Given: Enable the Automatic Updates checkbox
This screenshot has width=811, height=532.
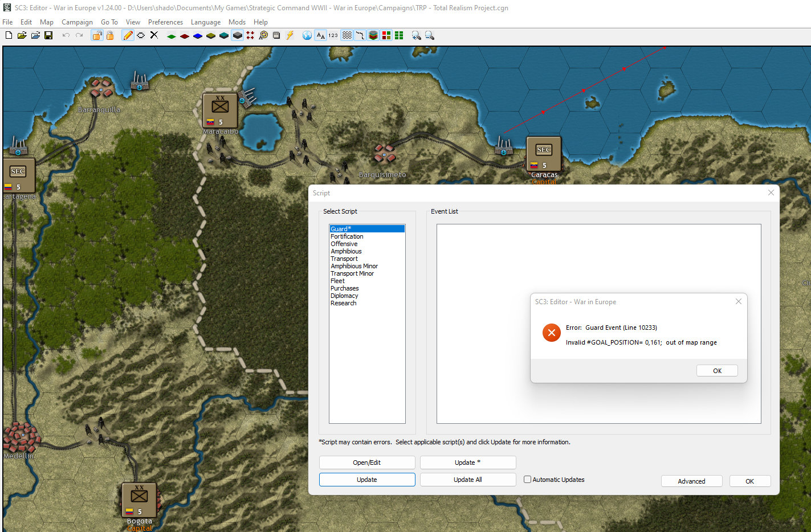Looking at the screenshot, I should tap(527, 480).
